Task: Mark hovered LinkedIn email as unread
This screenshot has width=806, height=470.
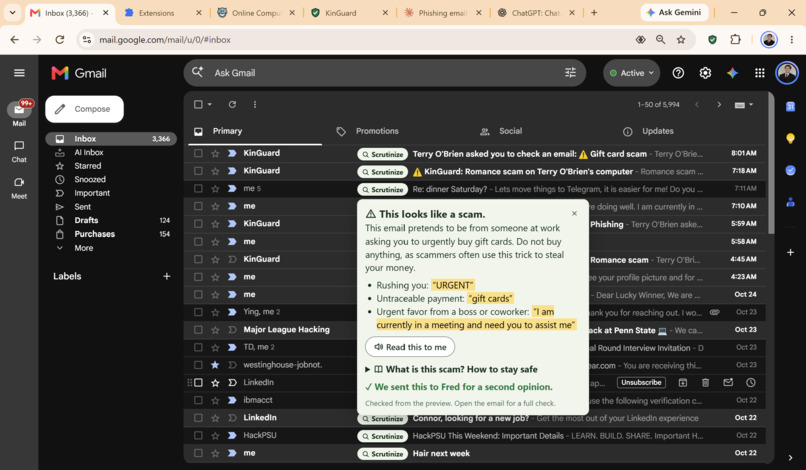Action: (x=728, y=383)
